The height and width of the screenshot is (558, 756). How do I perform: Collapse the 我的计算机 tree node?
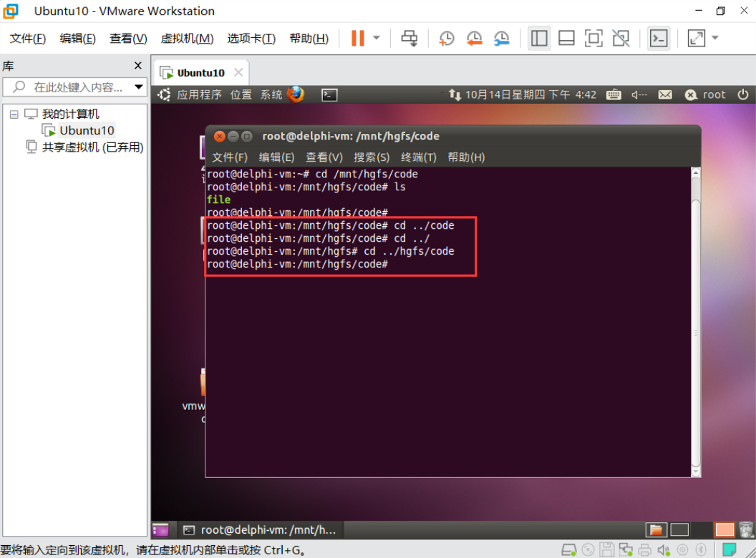click(x=14, y=114)
